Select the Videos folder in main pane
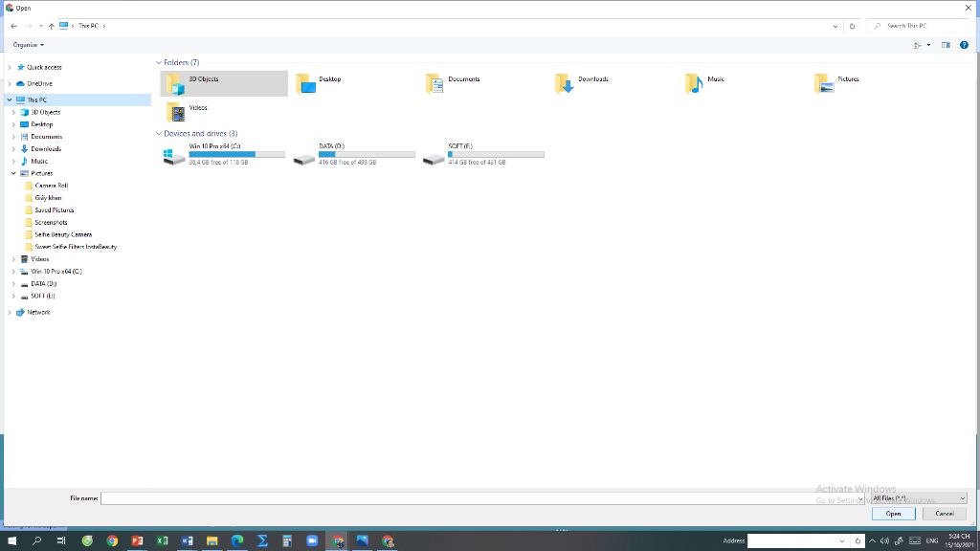The image size is (980, 551). pos(224,113)
